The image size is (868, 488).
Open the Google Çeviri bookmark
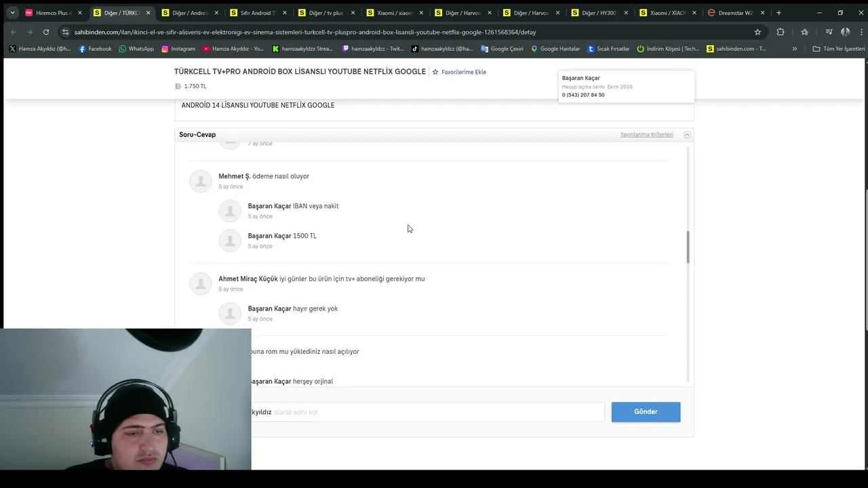click(502, 49)
